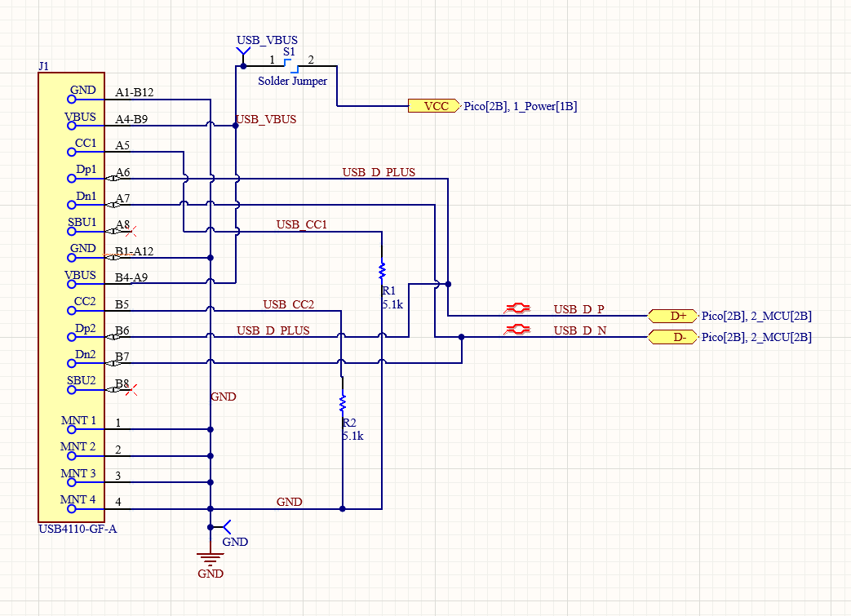Click the J1 designator label
The image size is (851, 616).
click(x=43, y=66)
